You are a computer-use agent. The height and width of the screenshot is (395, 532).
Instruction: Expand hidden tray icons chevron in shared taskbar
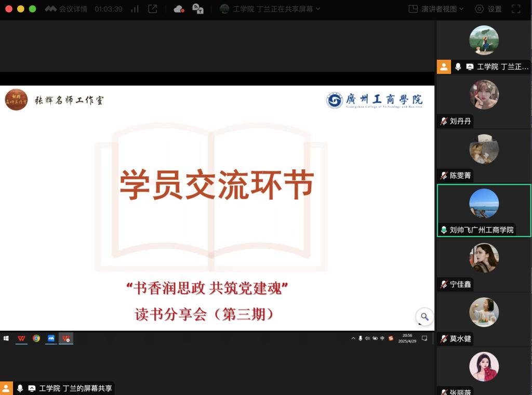pyautogui.click(x=353, y=338)
